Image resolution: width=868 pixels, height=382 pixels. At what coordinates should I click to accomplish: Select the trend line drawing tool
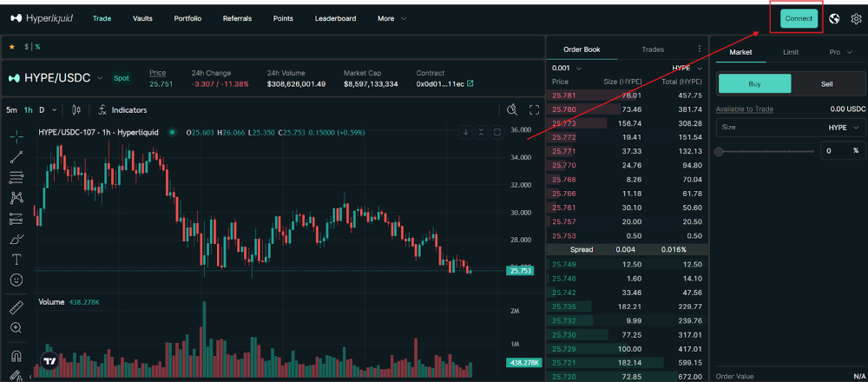[x=16, y=157]
